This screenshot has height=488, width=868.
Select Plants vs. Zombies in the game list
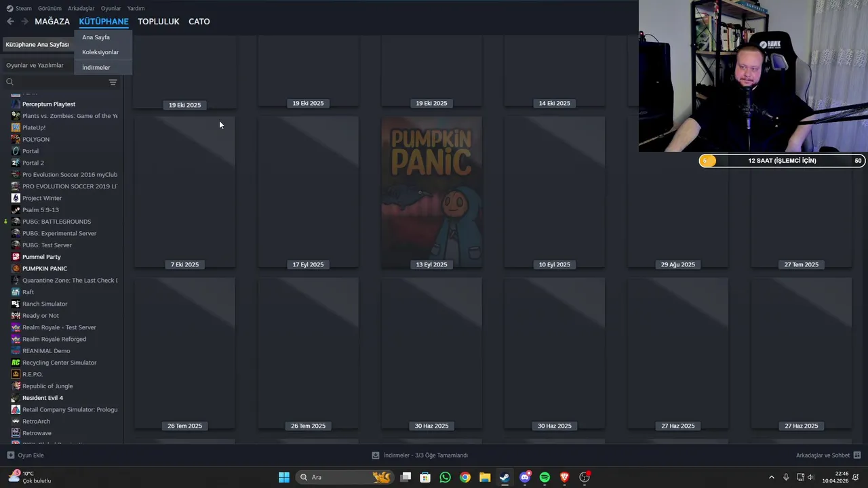pyautogui.click(x=69, y=116)
